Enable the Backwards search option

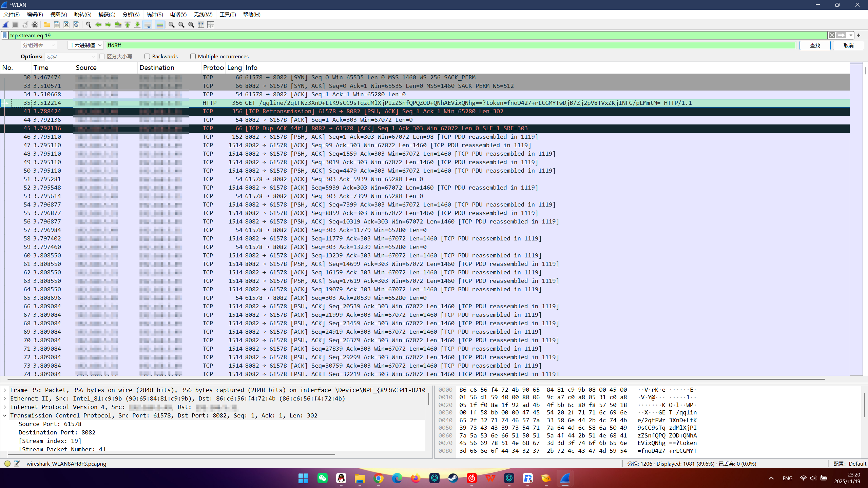click(147, 56)
